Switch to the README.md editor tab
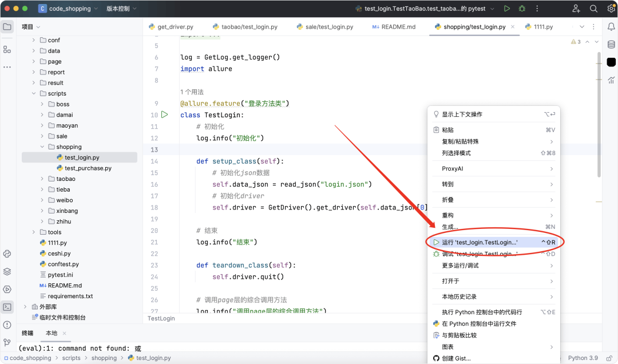The width and height of the screenshot is (618, 364). 394,27
